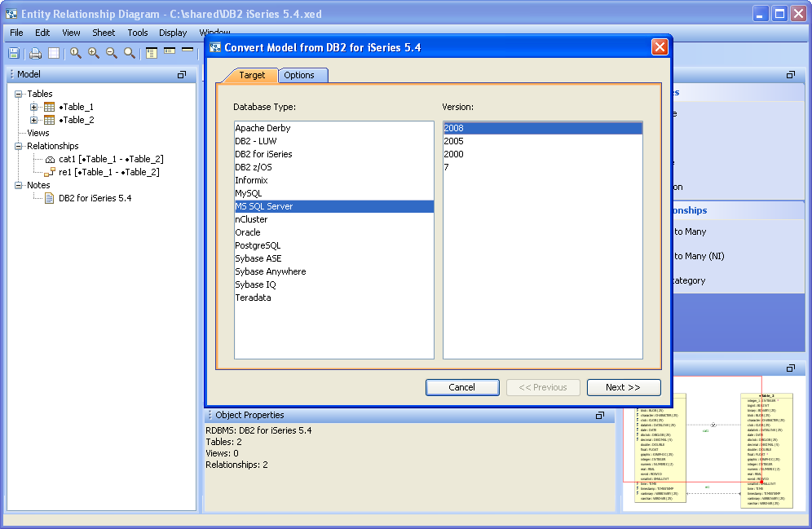Screen dimensions: 812x529
Task: Choose DB2 z/OS database type
Action: click(x=334, y=167)
